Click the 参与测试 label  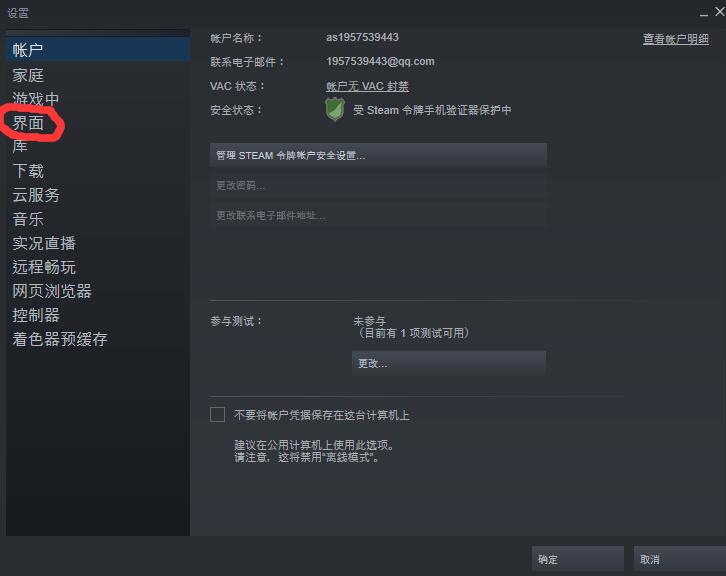coord(236,321)
